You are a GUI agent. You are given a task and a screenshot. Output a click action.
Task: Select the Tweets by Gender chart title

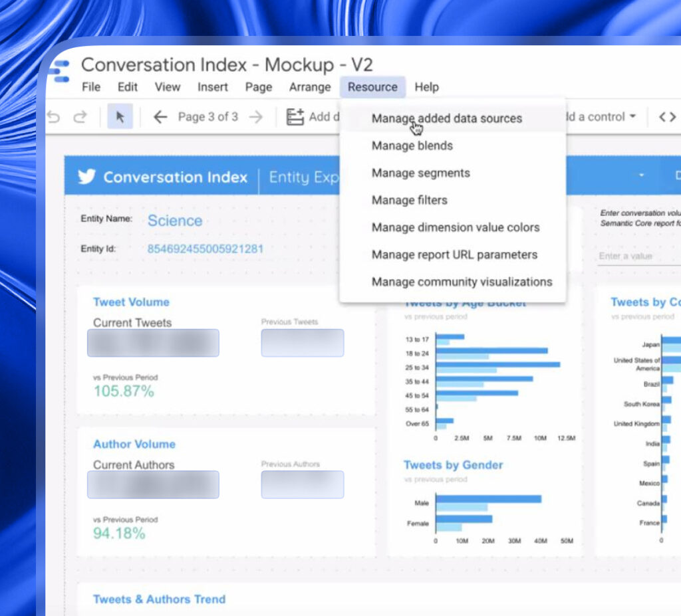[x=454, y=465]
